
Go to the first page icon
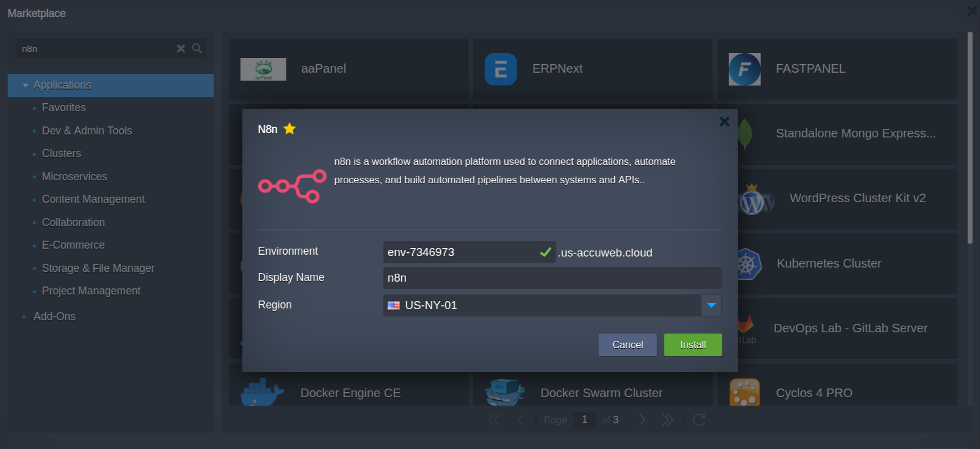pos(494,420)
